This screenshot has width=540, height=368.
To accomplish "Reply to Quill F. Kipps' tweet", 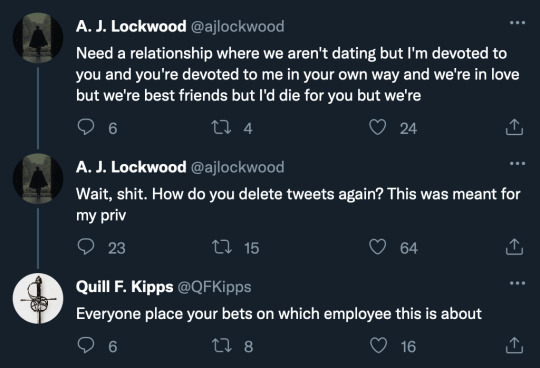I will (x=86, y=345).
